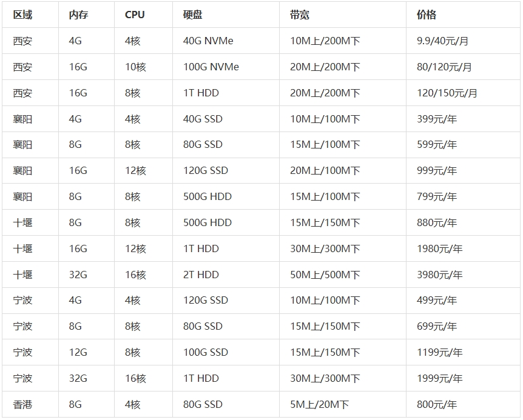Screen dimensions: 523x420
Task: Click the 10核 CPU cell
Action: (x=135, y=67)
